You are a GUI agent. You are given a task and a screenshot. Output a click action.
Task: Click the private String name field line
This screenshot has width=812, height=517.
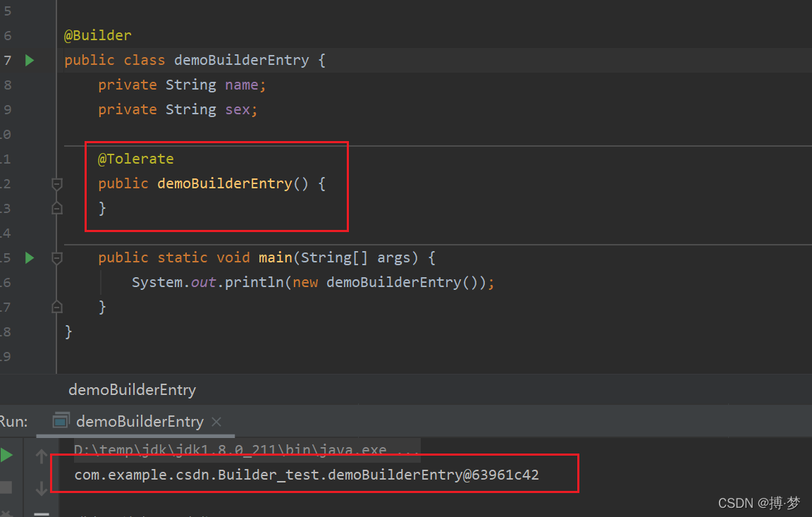(182, 85)
